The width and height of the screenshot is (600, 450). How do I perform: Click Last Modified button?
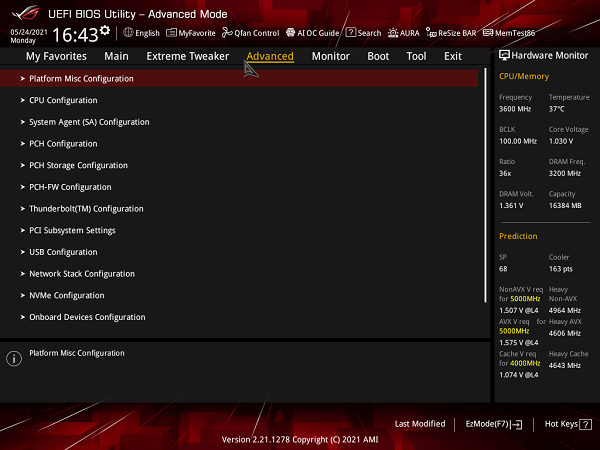420,424
